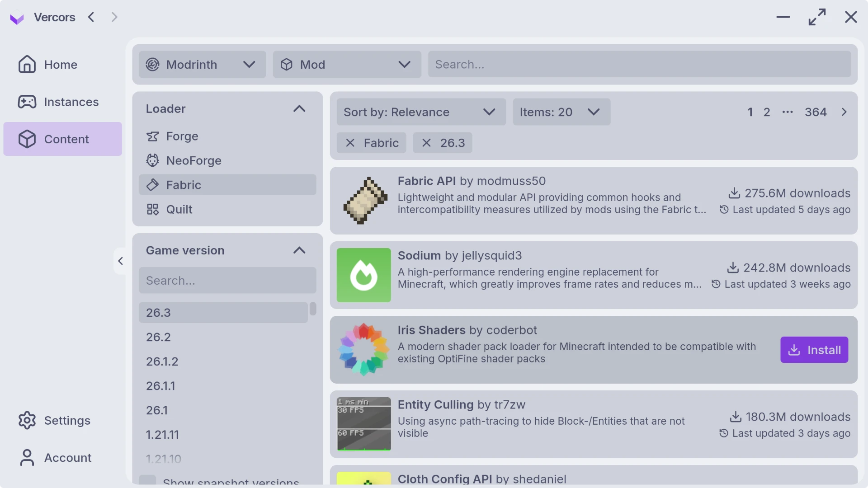Go to the next results page arrow
Screen dimensions: 868x488
tap(844, 112)
